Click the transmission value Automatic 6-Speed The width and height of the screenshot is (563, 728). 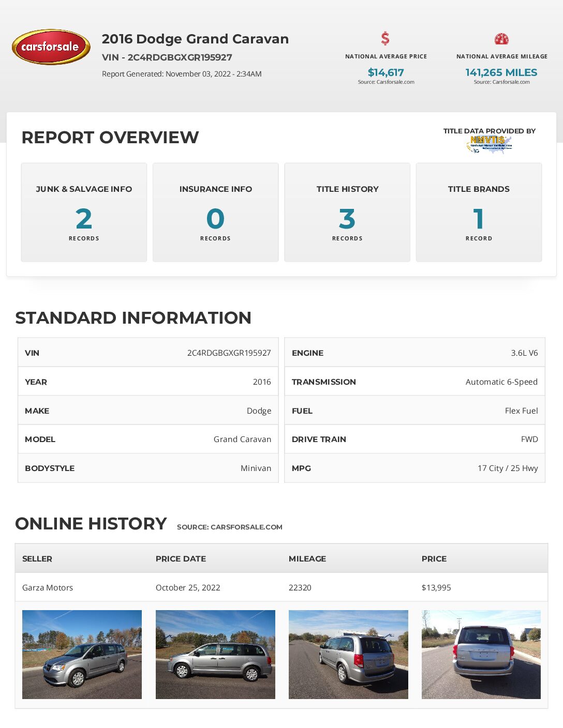point(501,382)
